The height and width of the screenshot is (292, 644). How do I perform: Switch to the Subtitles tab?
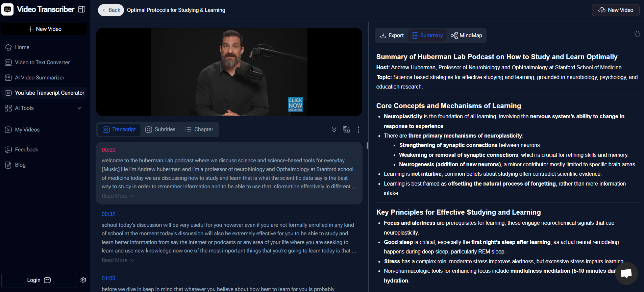point(160,129)
